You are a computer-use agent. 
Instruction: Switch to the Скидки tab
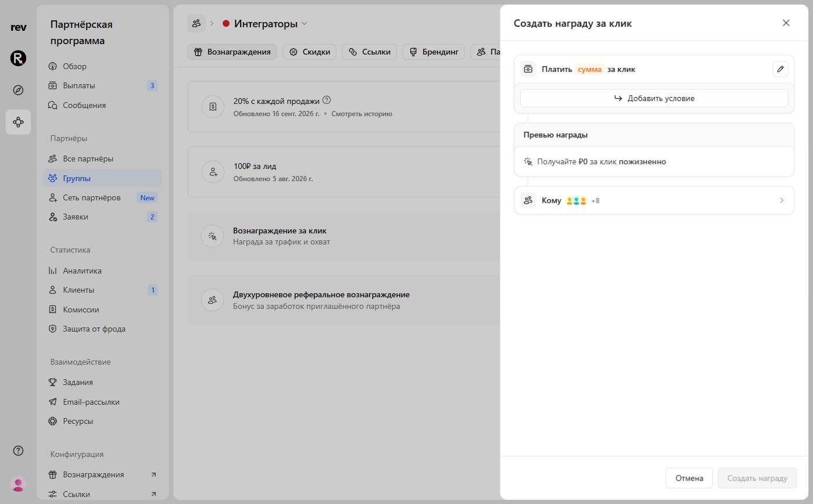point(310,52)
